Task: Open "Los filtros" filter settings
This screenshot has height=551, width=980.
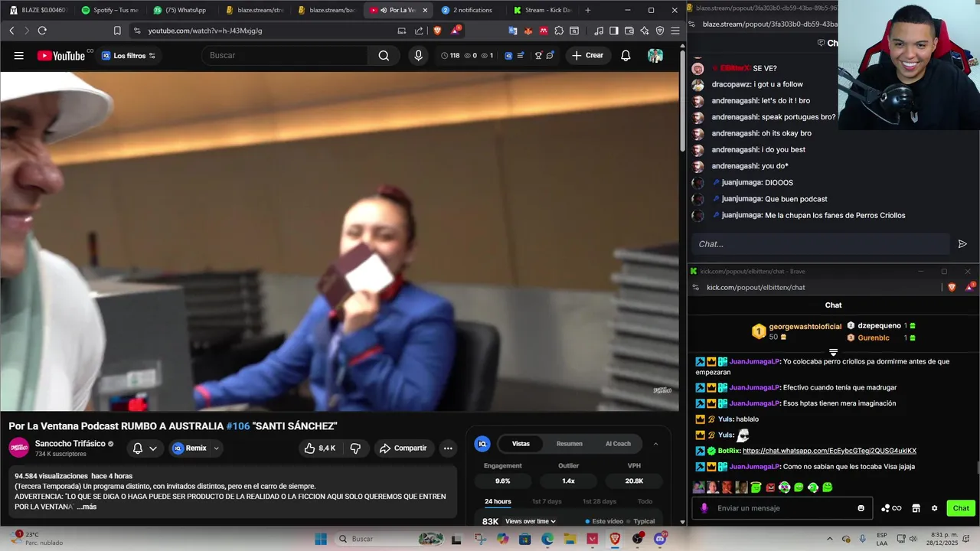Action: click(128, 55)
